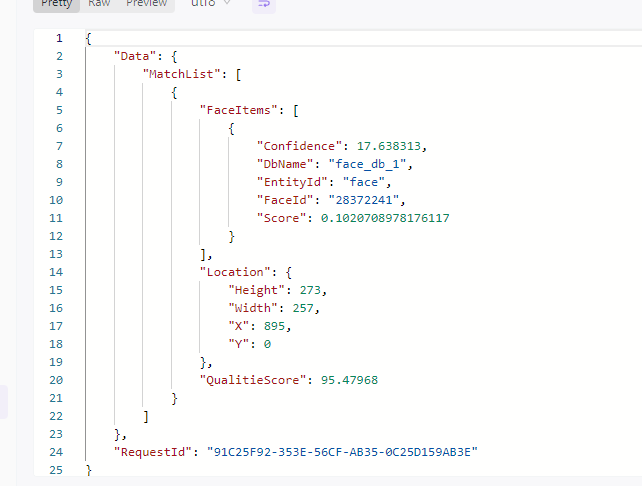Click the utf8 dropdown chevron arrow
The height and width of the screenshot is (486, 642).
[x=227, y=3]
